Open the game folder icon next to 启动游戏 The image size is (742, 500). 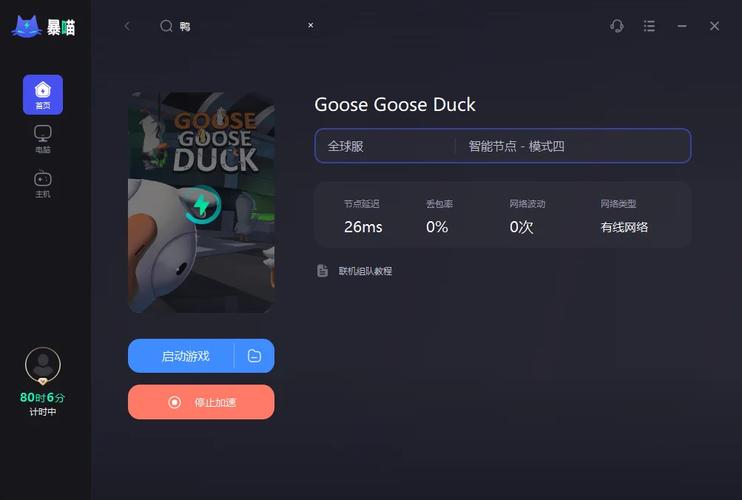255,356
